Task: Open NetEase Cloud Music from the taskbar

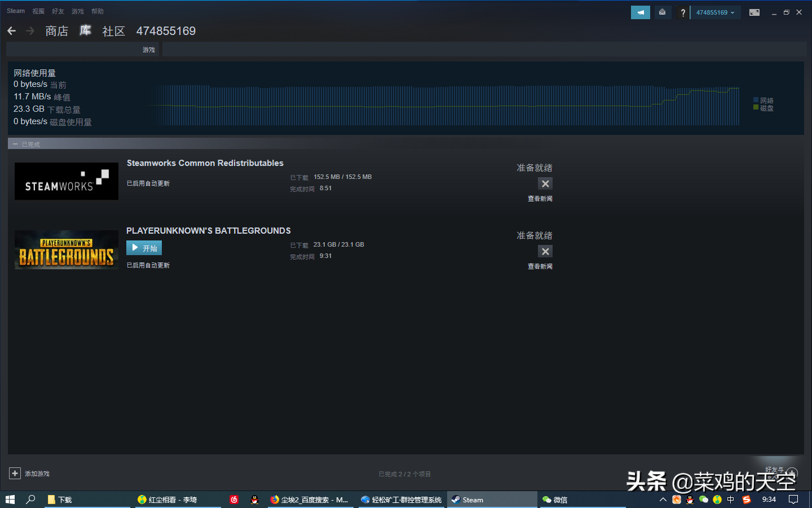Action: 234,500
